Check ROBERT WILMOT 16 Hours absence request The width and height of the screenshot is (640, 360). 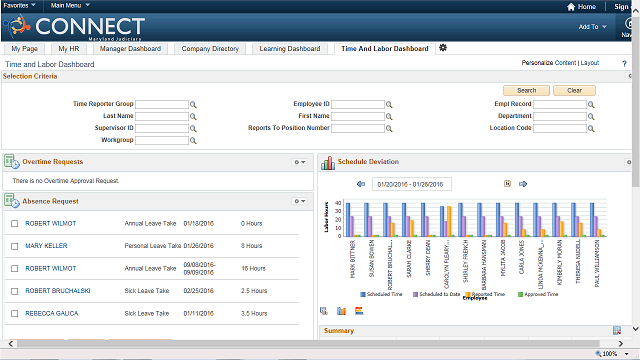[15, 269]
